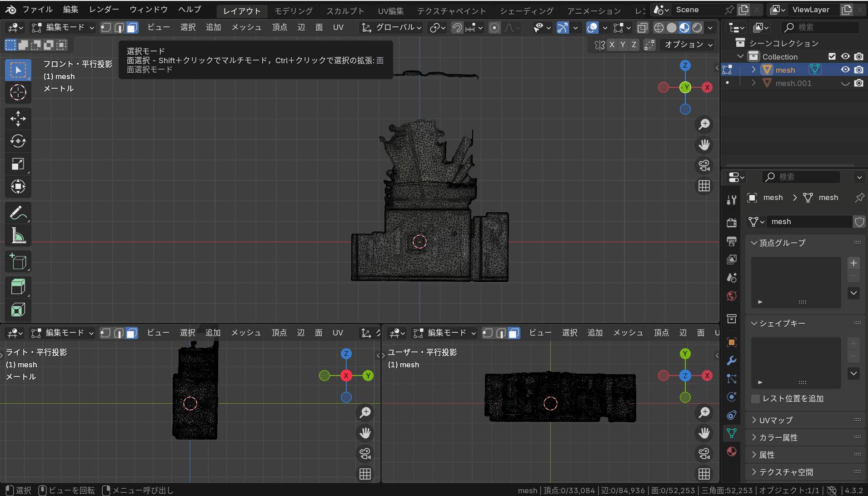Select the Move tool in left toolbar
Viewport: 868px width, 496px height.
click(x=18, y=119)
